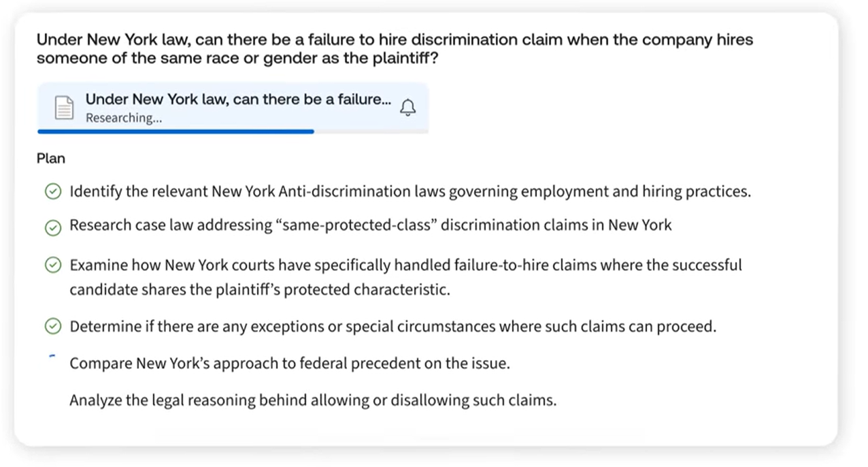The width and height of the screenshot is (868, 467).
Task: Open the "Under New York law" research card title
Action: tap(238, 99)
